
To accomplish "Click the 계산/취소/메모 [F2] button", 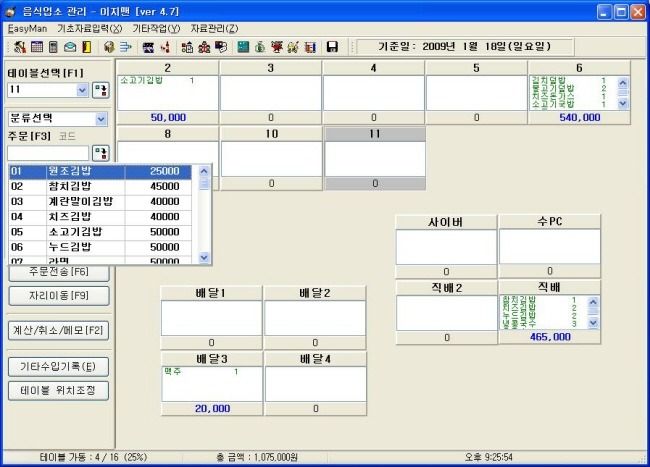I will click(58, 331).
